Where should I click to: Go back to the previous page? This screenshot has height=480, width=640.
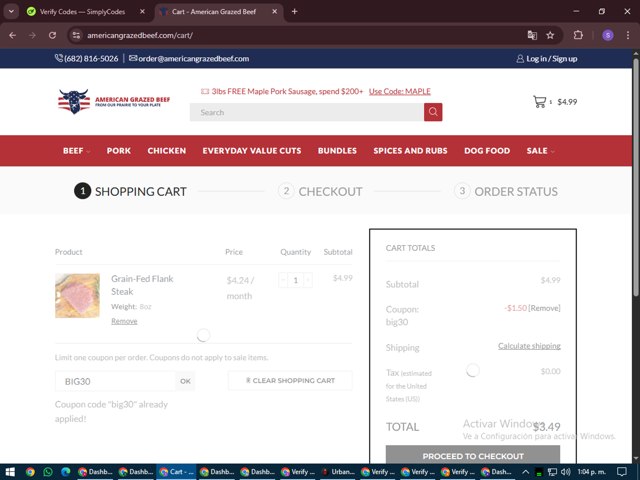click(12, 36)
